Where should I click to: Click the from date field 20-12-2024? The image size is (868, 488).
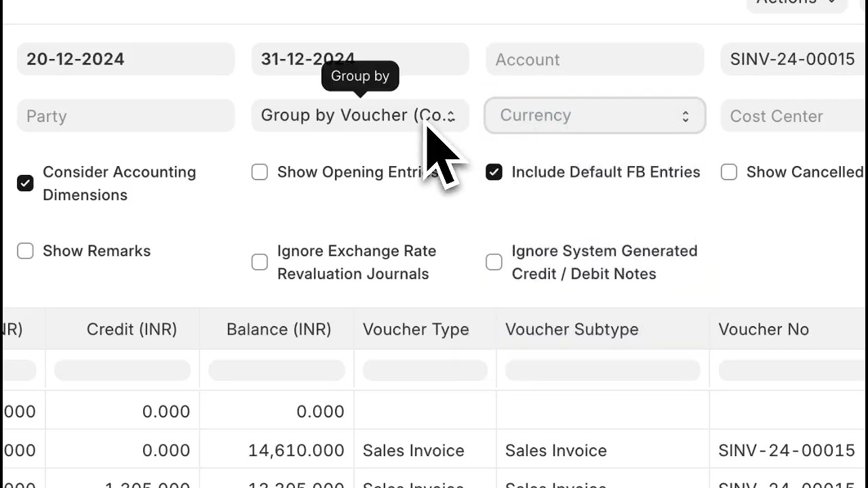pos(125,60)
